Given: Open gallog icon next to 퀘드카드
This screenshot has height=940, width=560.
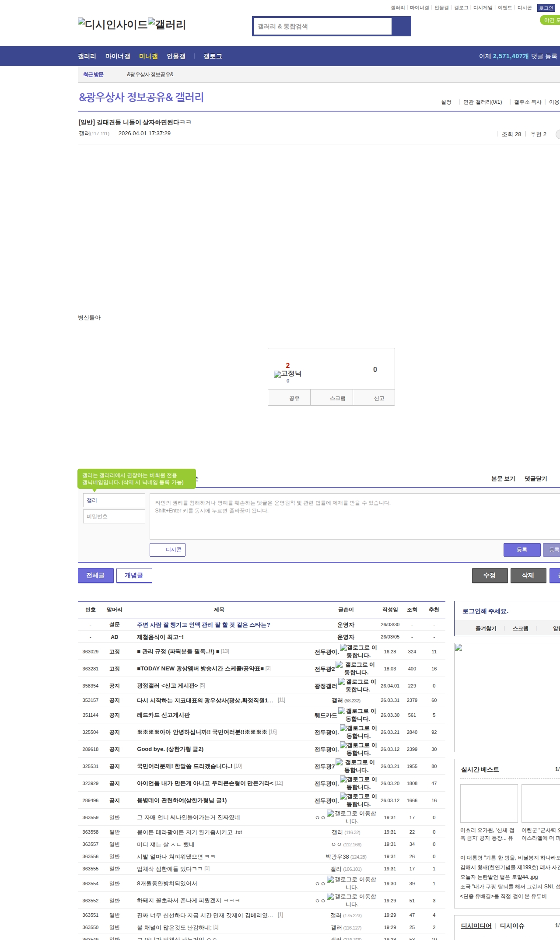Looking at the screenshot, I should (342, 711).
